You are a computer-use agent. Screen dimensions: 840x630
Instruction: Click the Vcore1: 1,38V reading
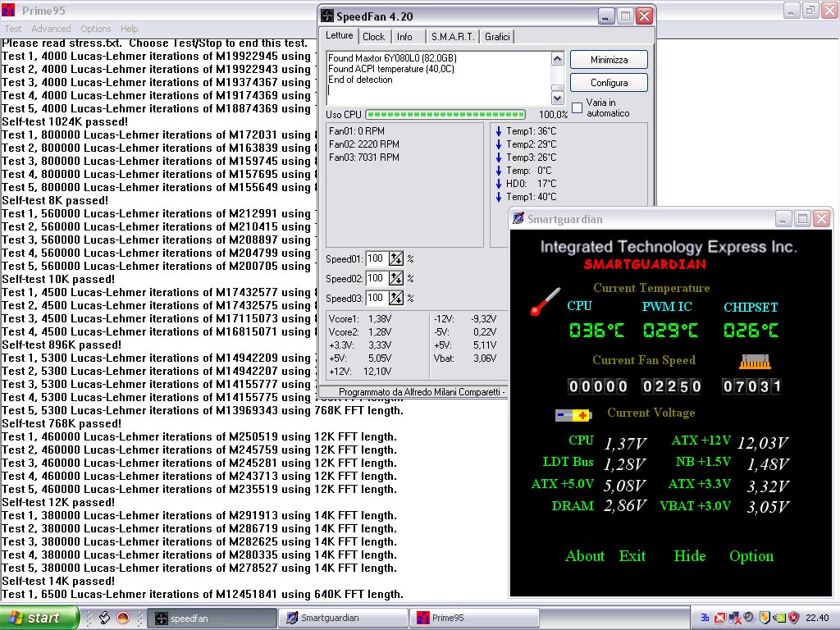click(x=360, y=319)
